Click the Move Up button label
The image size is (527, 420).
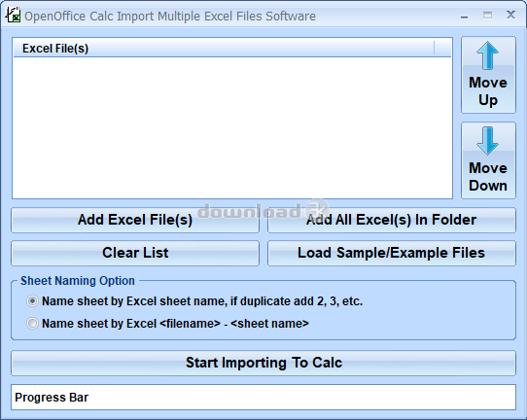(x=488, y=91)
